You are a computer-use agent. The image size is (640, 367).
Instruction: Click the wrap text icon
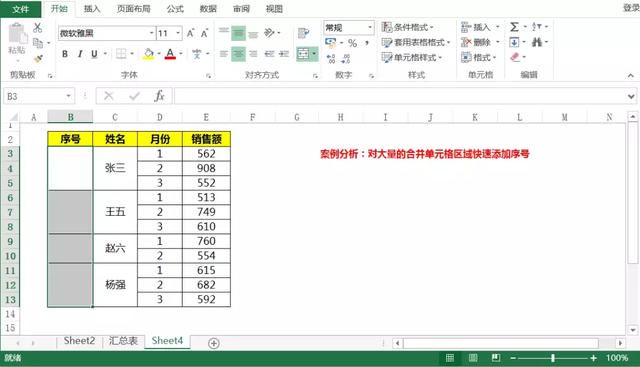click(x=303, y=33)
